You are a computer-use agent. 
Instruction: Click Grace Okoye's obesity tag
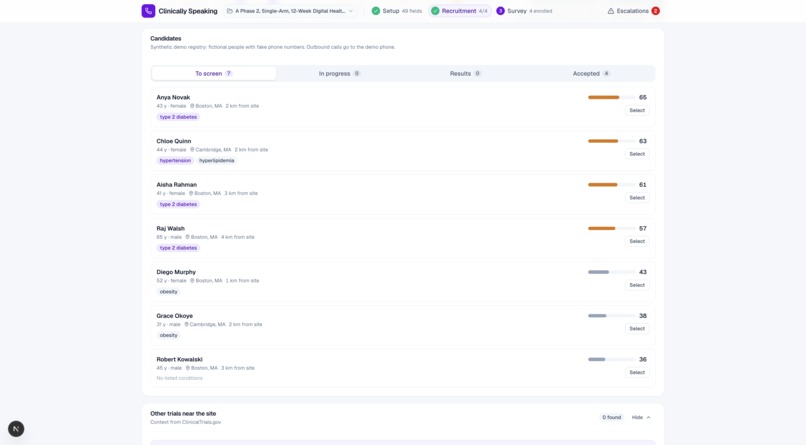point(169,336)
